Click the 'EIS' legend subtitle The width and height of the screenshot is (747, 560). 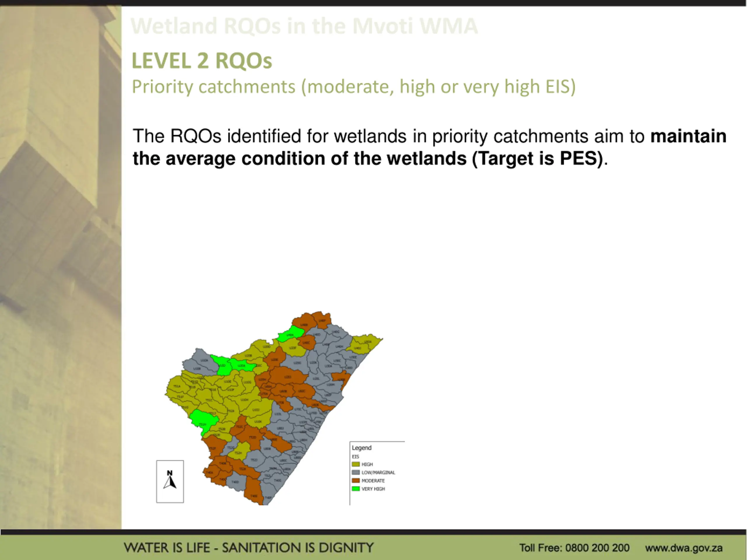355,457
